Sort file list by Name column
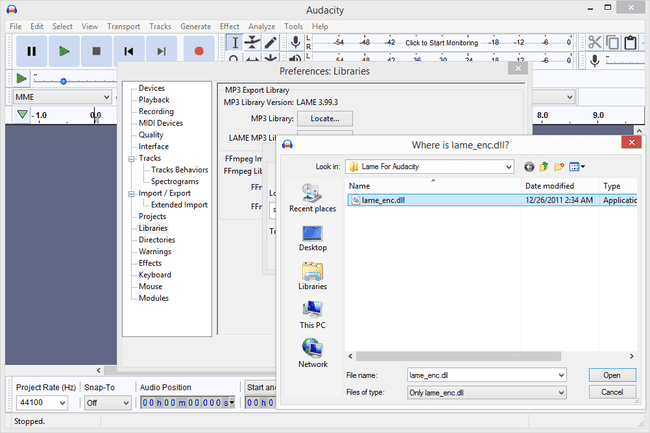Viewport: 650px width, 433px height. click(433, 186)
